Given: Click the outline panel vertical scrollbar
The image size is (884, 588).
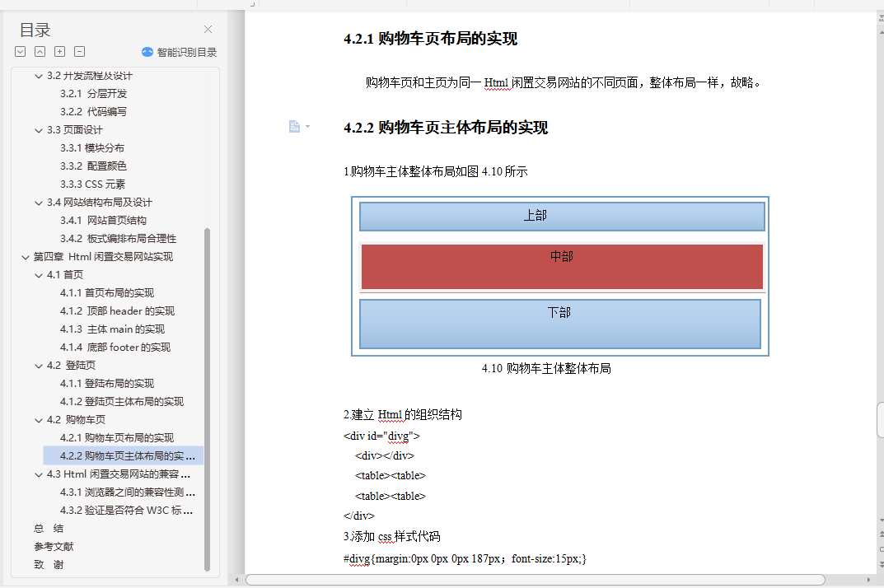Looking at the screenshot, I should 207,399.
